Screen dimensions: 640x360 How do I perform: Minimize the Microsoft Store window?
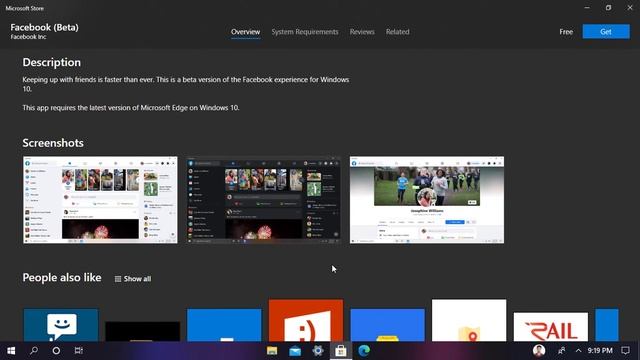[587, 7]
